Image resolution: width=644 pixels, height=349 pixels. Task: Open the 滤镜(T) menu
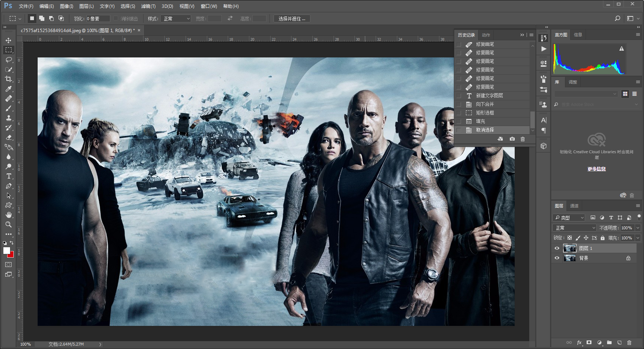148,6
